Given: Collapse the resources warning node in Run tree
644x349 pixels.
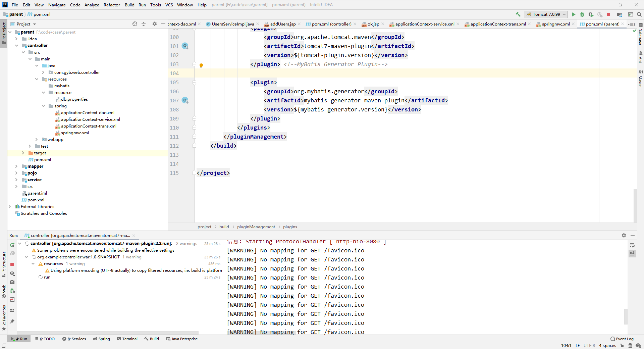Looking at the screenshot, I should pos(33,264).
